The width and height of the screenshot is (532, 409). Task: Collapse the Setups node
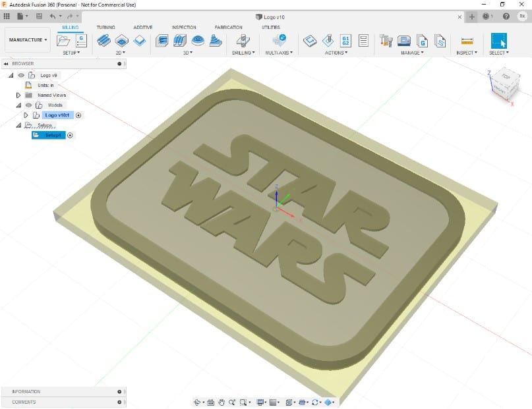pos(18,125)
